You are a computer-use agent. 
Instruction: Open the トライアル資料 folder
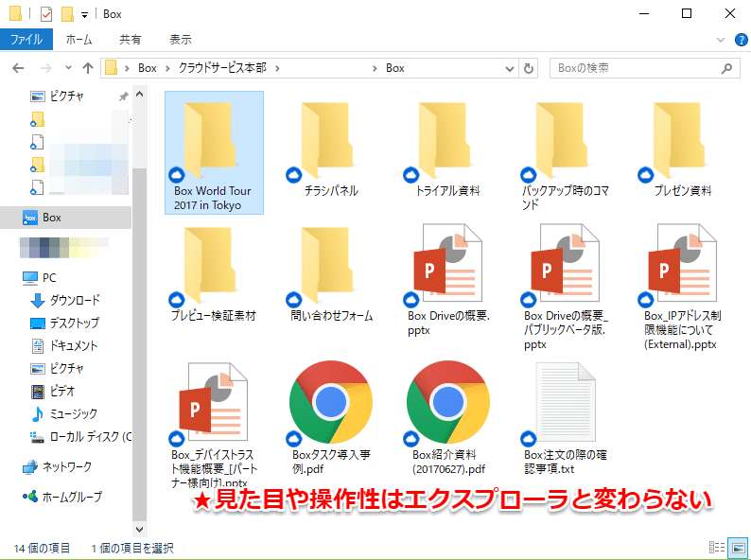coord(447,149)
